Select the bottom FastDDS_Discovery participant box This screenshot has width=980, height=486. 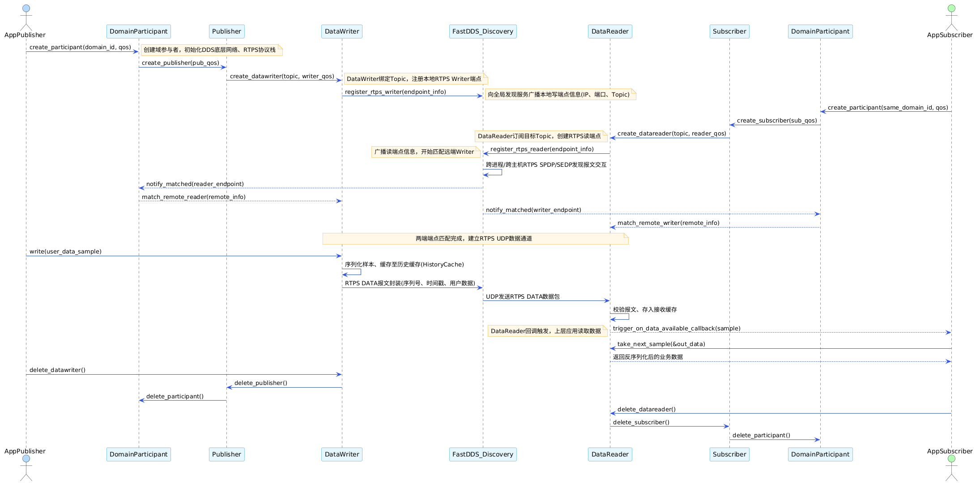coord(483,454)
